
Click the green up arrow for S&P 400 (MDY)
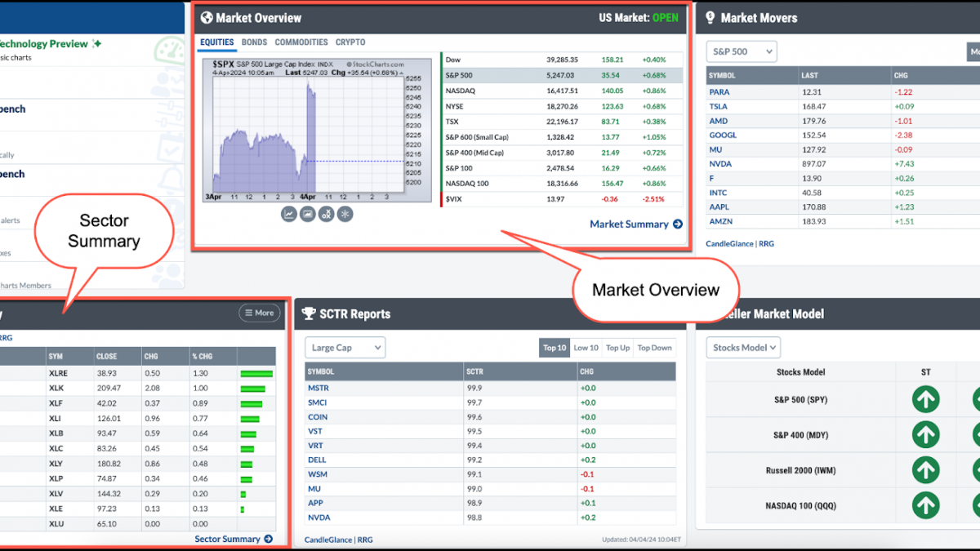coord(925,435)
